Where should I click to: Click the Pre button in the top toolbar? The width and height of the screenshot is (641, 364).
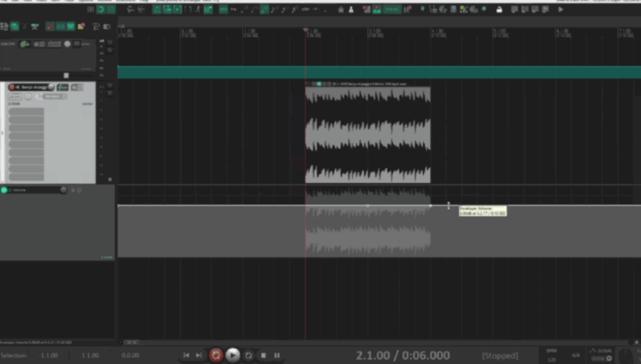(x=233, y=9)
